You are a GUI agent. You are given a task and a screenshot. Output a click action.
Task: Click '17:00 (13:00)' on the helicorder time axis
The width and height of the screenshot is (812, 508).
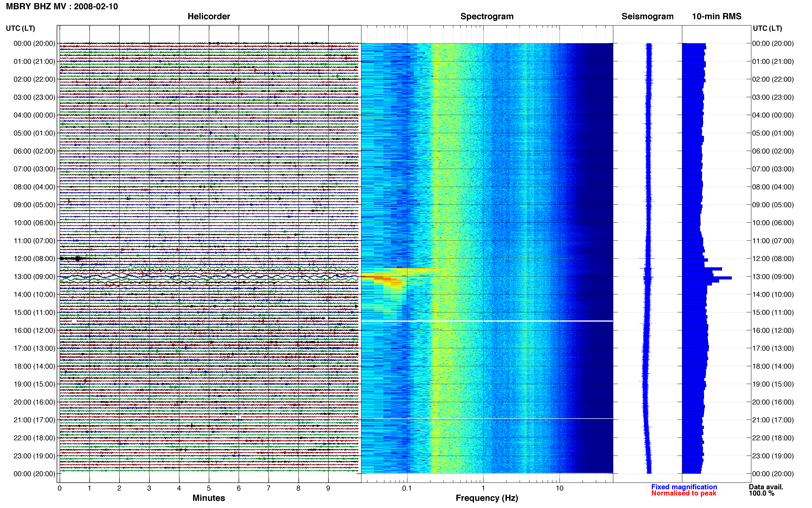pyautogui.click(x=34, y=348)
